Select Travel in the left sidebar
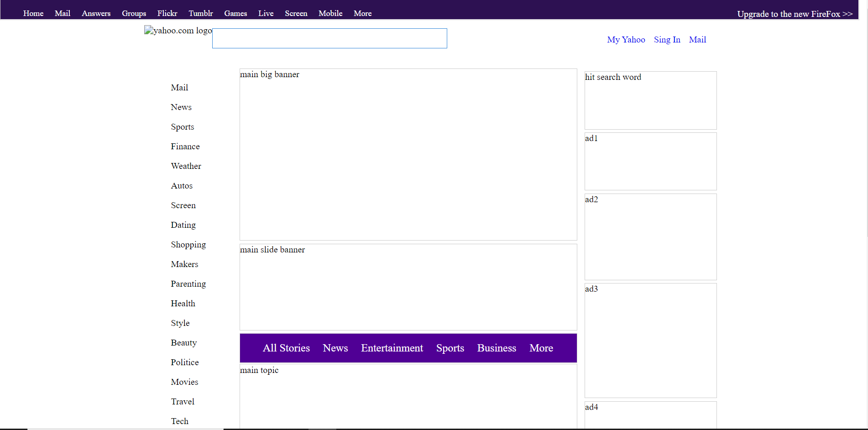The height and width of the screenshot is (430, 868). (183, 402)
